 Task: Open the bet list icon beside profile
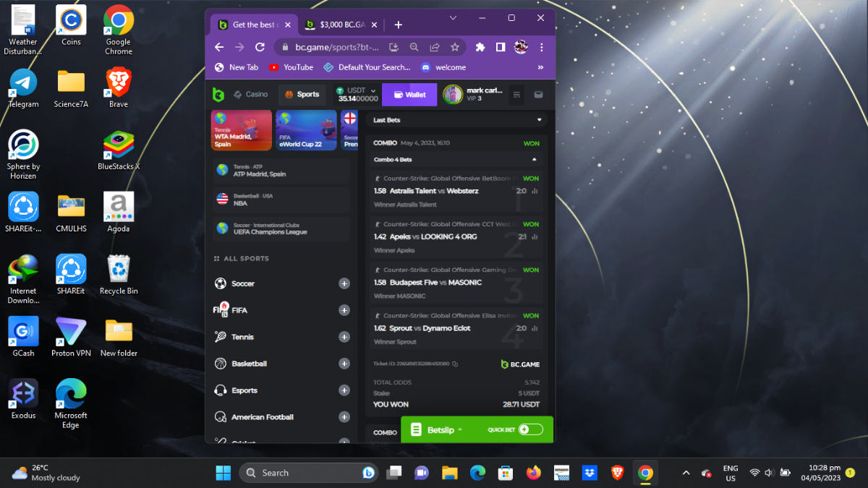click(x=516, y=95)
